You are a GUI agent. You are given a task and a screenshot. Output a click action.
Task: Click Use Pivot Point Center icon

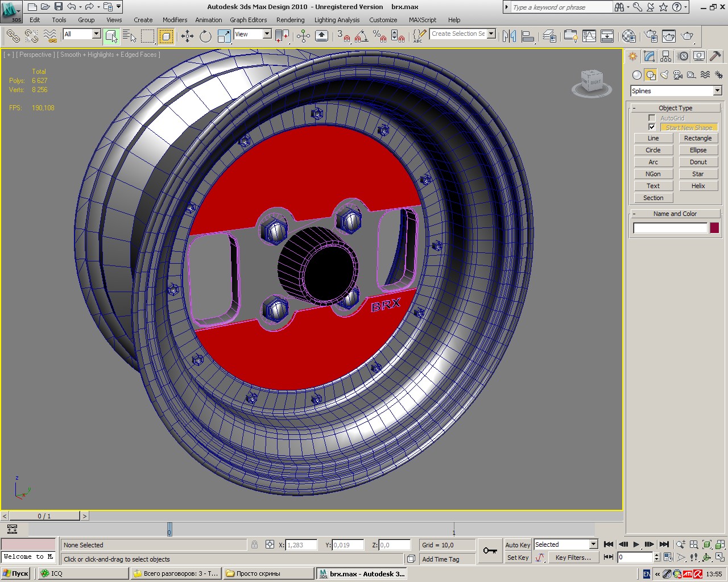282,36
